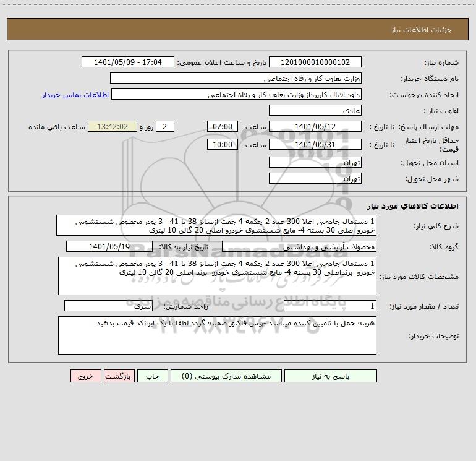Click the validity time field 10:00

tap(222, 144)
